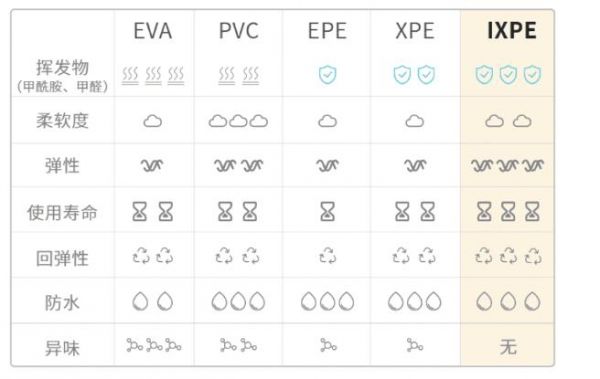Screen dimensions: 600x379
Task: Click the single spring icon in XPE's 弹性 row
Action: [415, 165]
